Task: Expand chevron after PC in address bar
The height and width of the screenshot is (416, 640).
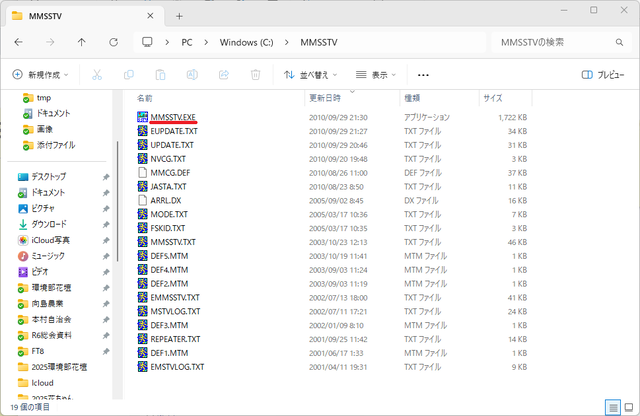Action: [206, 42]
